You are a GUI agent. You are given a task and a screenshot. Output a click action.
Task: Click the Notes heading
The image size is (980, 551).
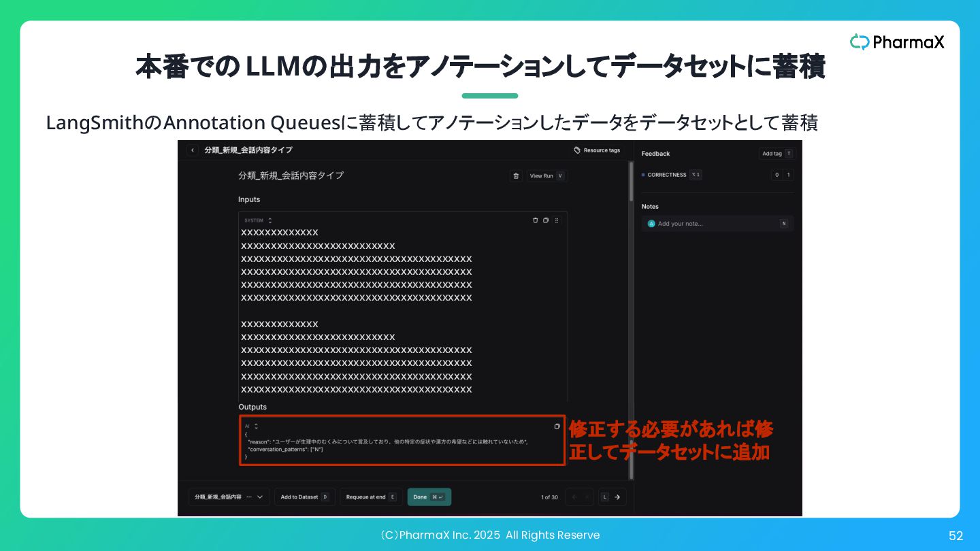point(650,206)
